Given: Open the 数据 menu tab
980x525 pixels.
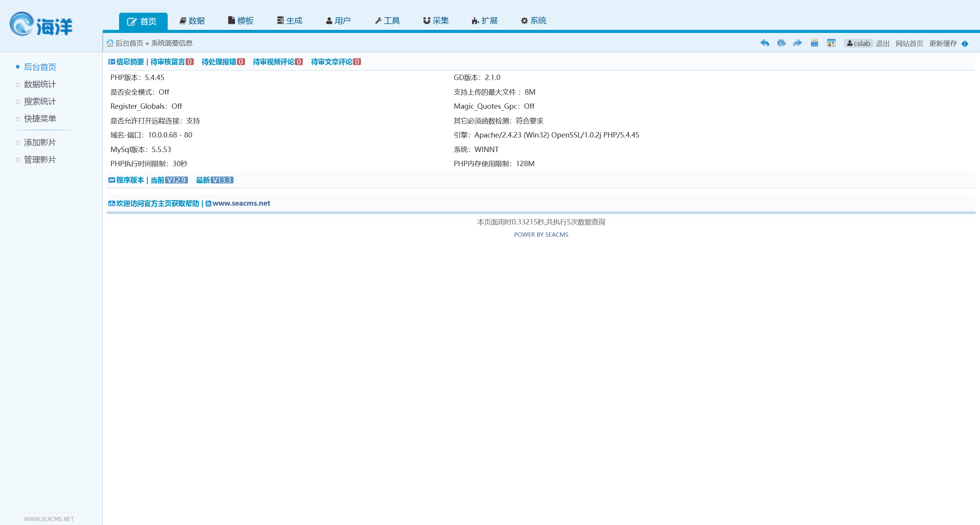Looking at the screenshot, I should pyautogui.click(x=192, y=21).
